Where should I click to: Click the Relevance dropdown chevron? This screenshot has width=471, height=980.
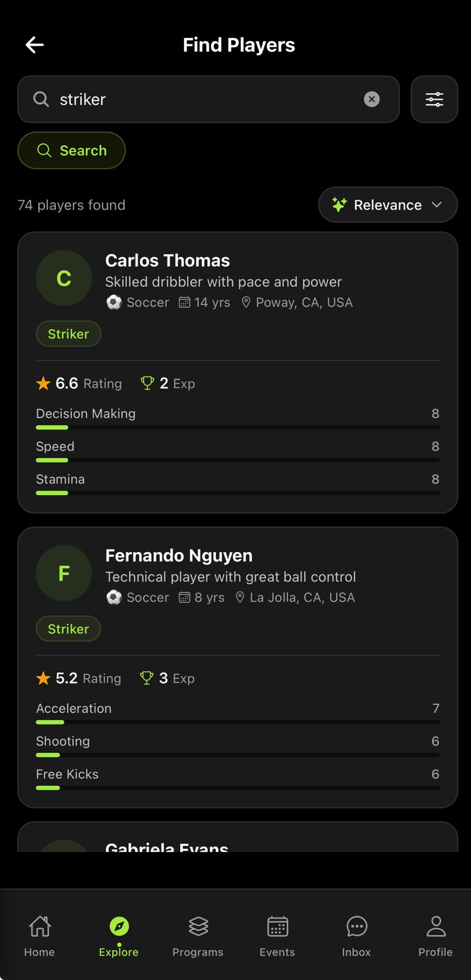(437, 205)
